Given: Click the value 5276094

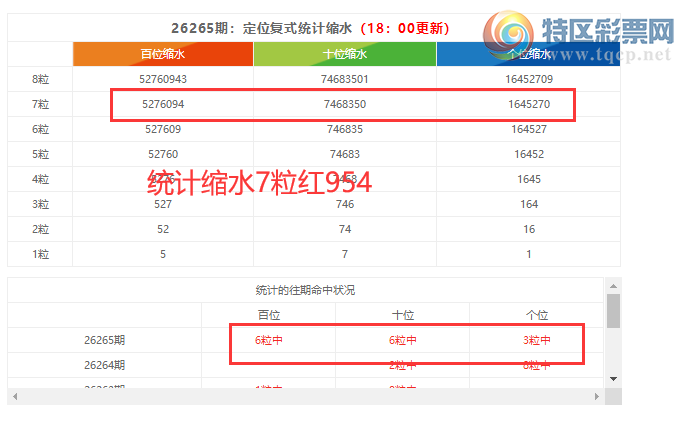Looking at the screenshot, I should pos(163,104).
